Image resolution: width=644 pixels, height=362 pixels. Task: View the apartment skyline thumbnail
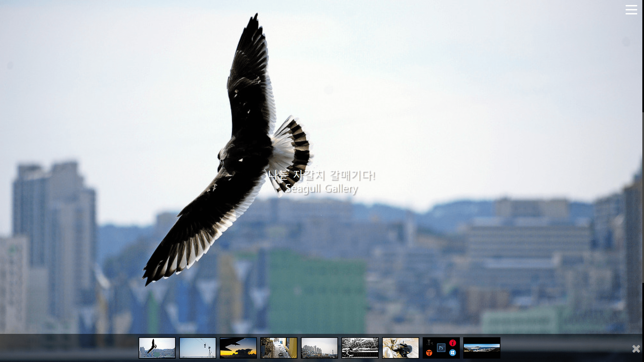[x=319, y=348]
